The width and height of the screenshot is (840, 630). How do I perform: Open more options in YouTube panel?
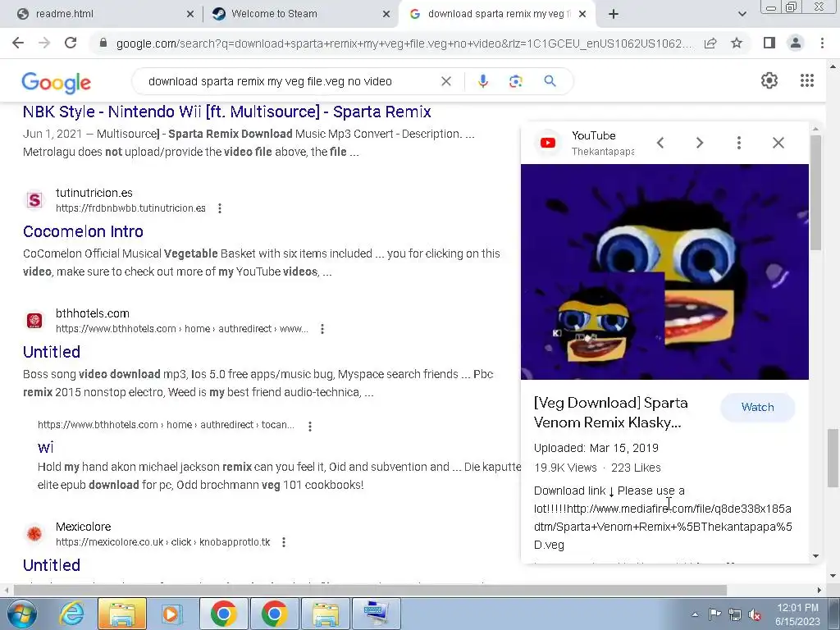point(739,143)
